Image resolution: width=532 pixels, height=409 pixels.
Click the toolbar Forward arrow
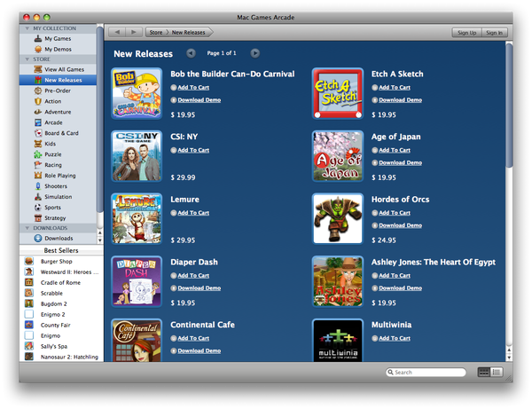[x=134, y=32]
